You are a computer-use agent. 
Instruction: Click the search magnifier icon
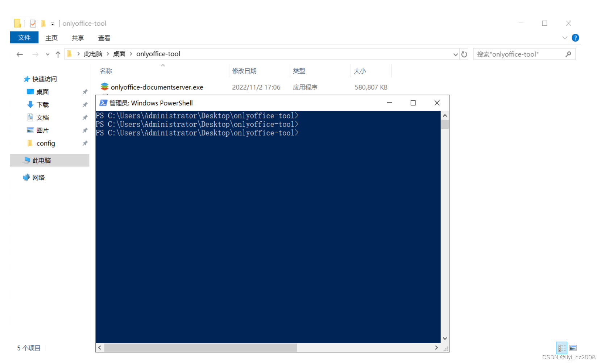[x=568, y=54]
